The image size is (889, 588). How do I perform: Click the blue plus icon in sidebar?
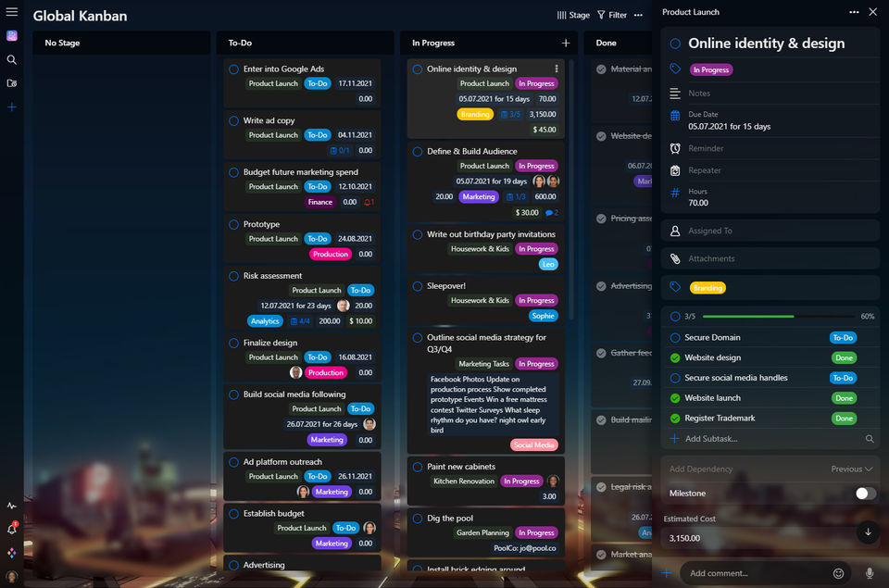pyautogui.click(x=11, y=107)
